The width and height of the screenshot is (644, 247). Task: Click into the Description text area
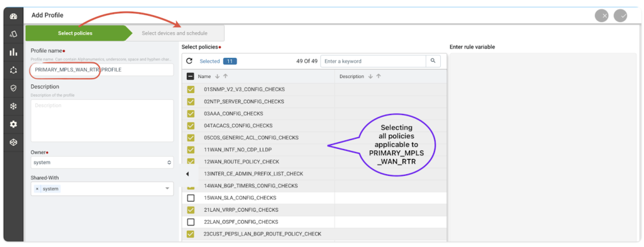tap(102, 121)
